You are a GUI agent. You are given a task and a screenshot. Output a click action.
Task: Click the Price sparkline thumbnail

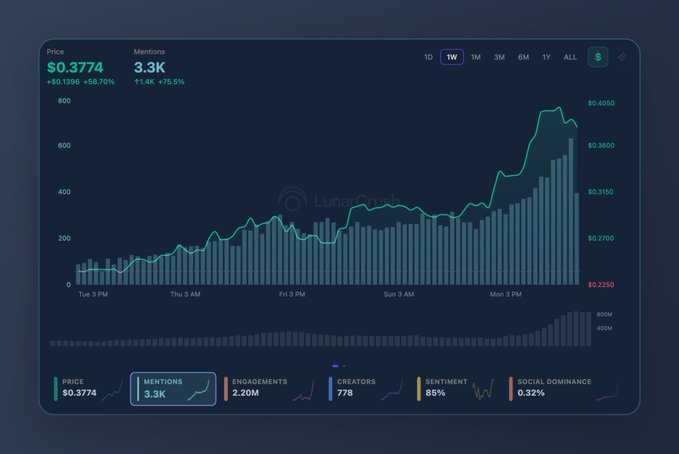[x=113, y=391]
